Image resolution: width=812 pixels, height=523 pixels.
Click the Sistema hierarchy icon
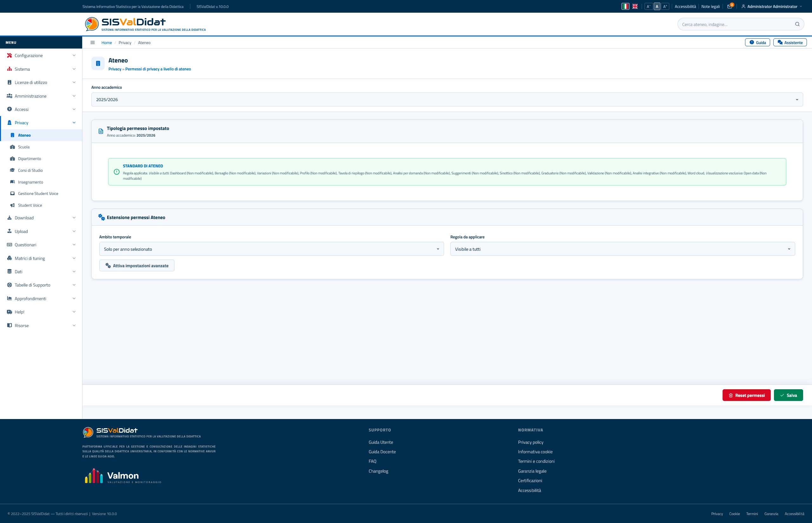10,69
